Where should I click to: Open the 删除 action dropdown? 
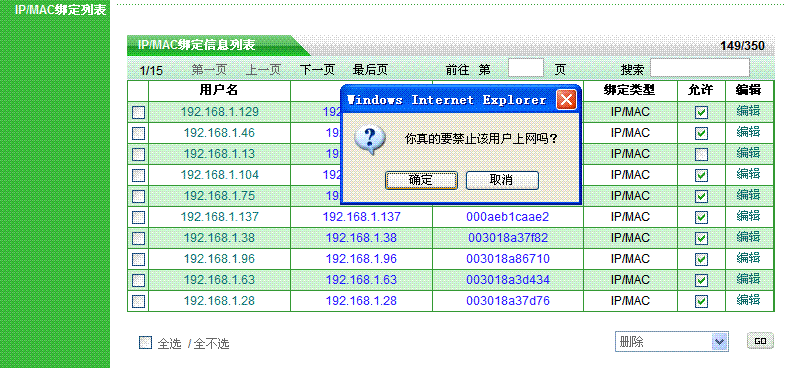672,342
